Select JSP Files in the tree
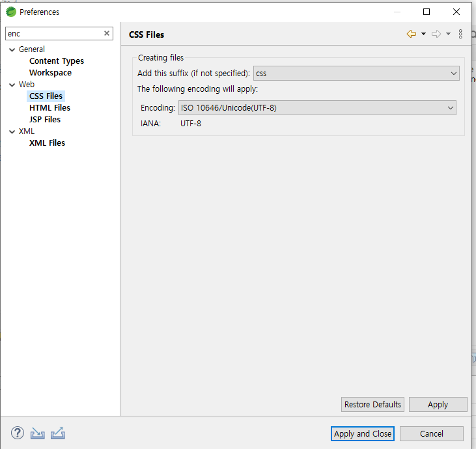This screenshot has width=476, height=449. point(45,120)
